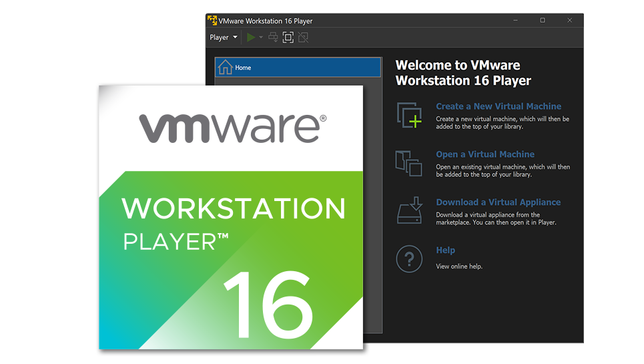644x364 pixels.
Task: Click the question mark help icon
Action: coord(409,259)
